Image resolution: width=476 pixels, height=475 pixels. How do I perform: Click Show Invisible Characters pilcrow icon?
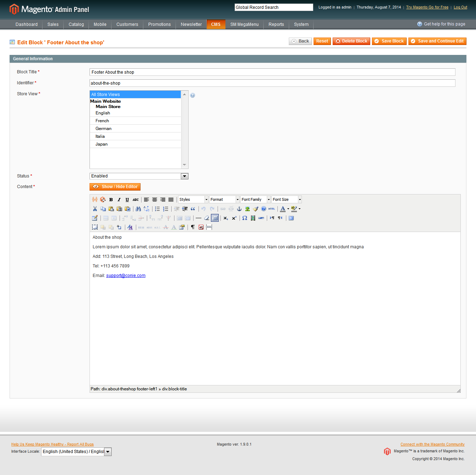(x=193, y=227)
